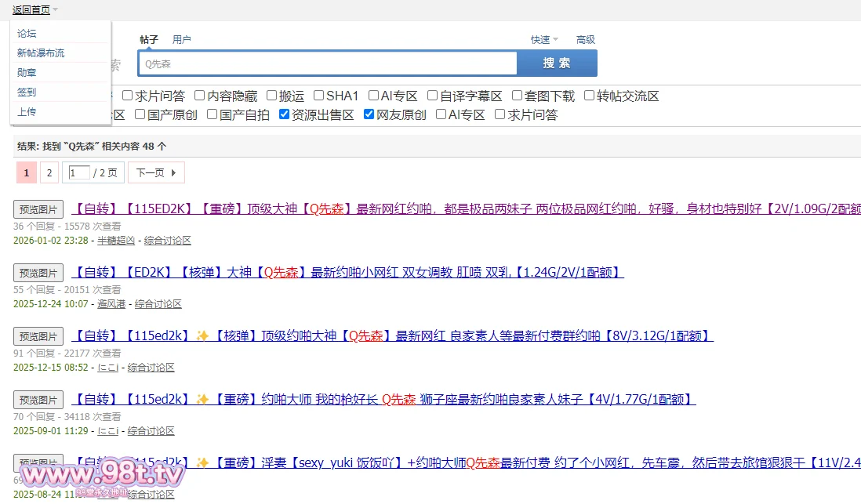Check the 套图下载 checkbox
Viewport: 861px width, 504px height.
[518, 96]
